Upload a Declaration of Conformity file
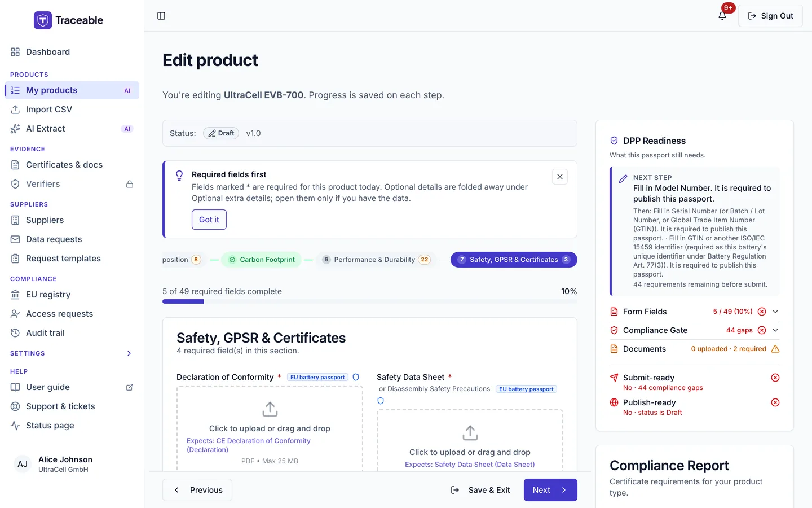The width and height of the screenshot is (812, 508). [270, 429]
